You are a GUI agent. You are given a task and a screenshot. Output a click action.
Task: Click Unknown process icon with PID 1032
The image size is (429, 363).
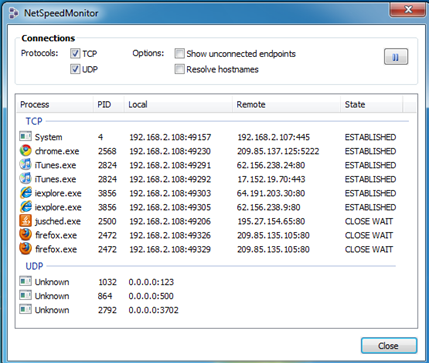pos(25,281)
